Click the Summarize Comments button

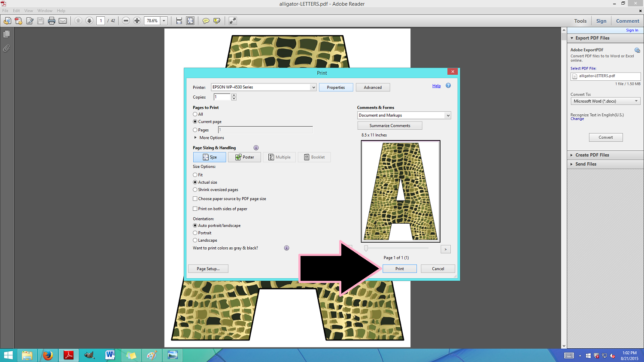pyautogui.click(x=390, y=126)
